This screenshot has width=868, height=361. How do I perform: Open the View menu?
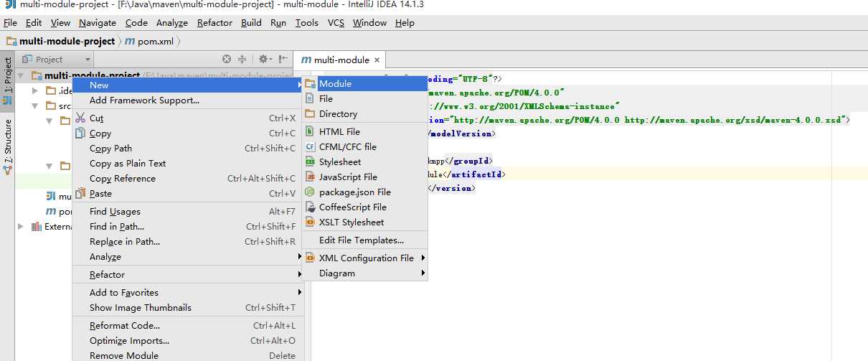click(x=61, y=22)
